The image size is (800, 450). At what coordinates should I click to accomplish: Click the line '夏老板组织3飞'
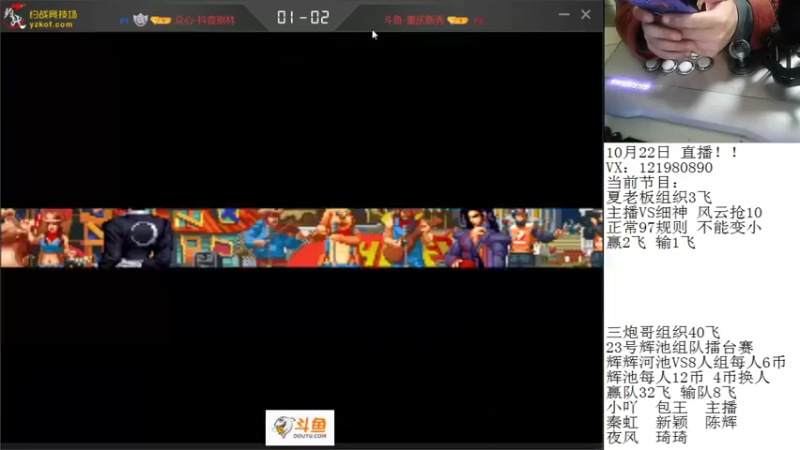tap(659, 197)
